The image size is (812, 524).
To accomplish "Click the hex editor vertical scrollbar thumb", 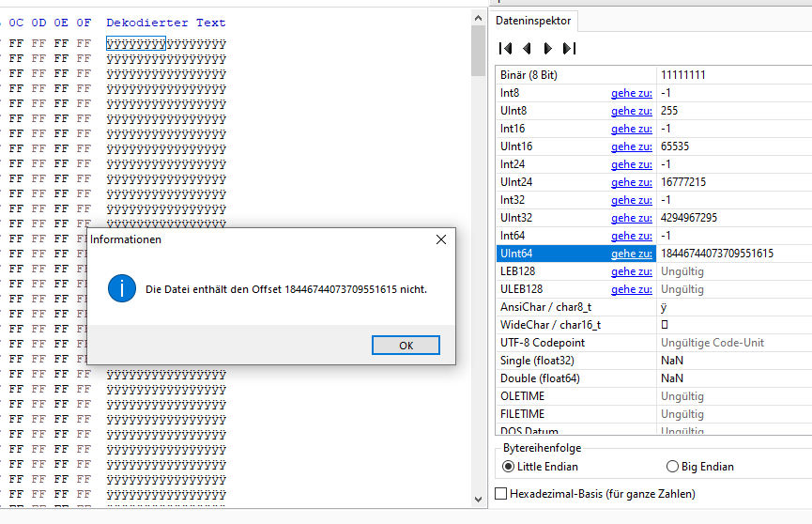I will pos(478,51).
